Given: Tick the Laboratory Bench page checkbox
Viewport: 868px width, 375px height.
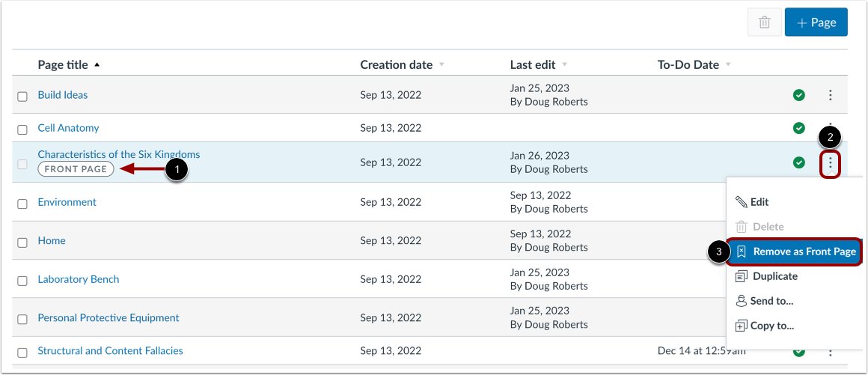Looking at the screenshot, I should [x=22, y=281].
